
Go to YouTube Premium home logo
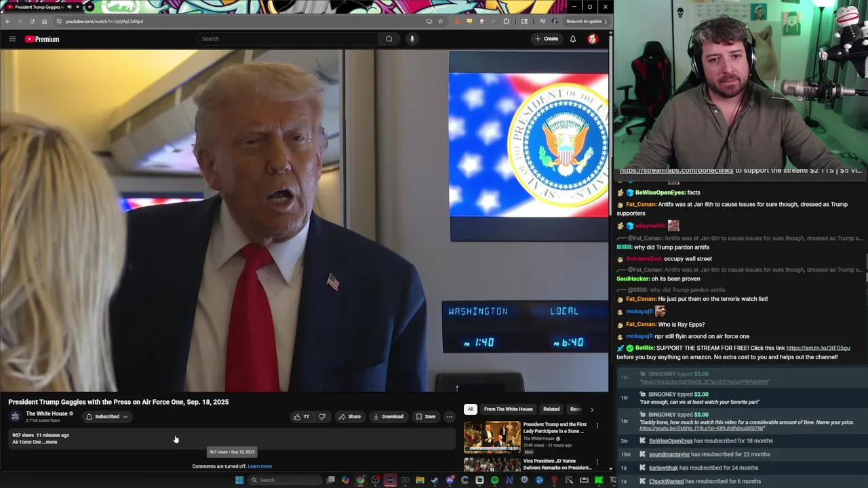pos(43,39)
